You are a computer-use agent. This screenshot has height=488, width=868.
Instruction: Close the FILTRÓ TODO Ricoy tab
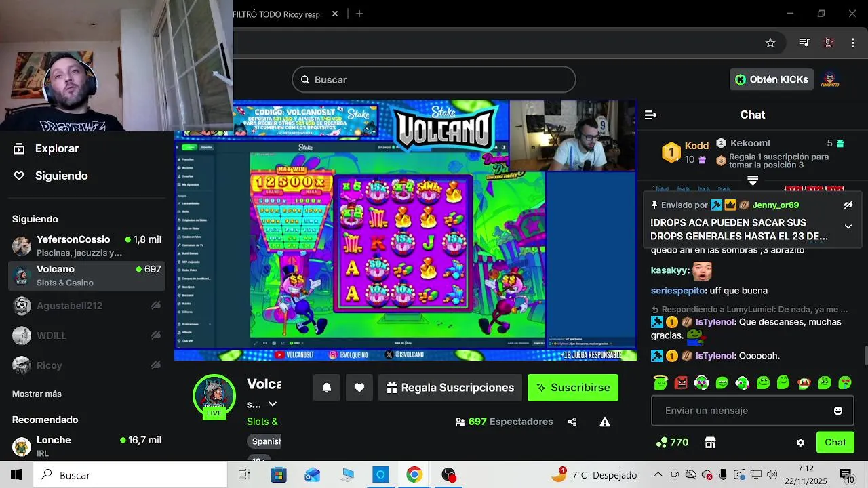[335, 14]
